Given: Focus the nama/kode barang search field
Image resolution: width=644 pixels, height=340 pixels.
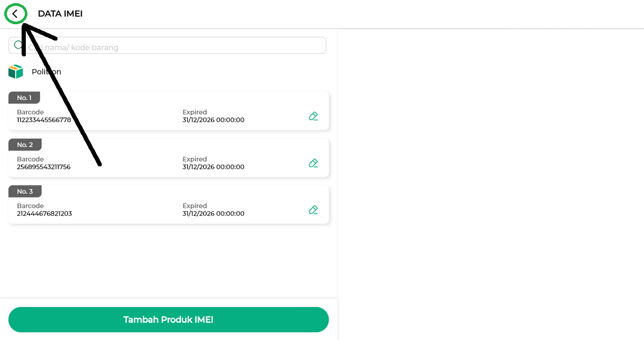Looking at the screenshot, I should (x=174, y=47).
